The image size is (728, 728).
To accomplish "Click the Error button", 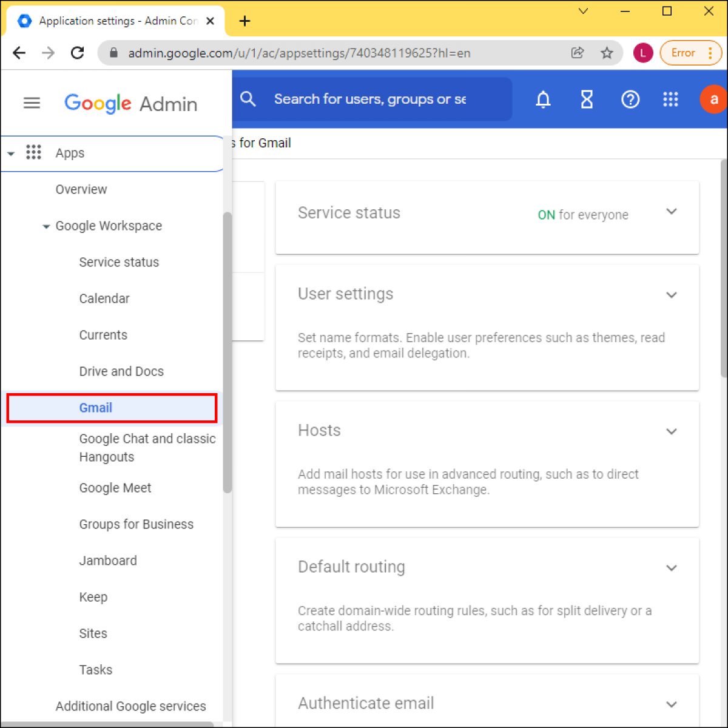I will [x=684, y=53].
